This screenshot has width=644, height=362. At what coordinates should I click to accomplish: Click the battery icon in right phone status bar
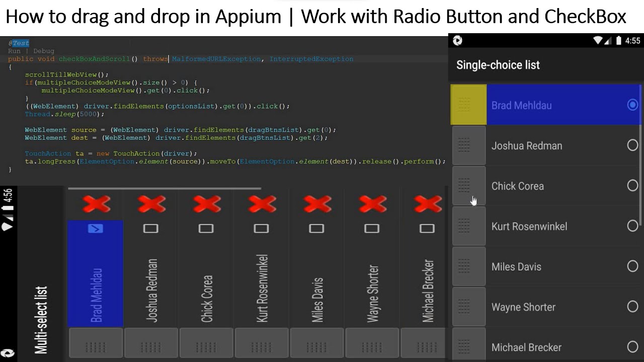tap(619, 41)
